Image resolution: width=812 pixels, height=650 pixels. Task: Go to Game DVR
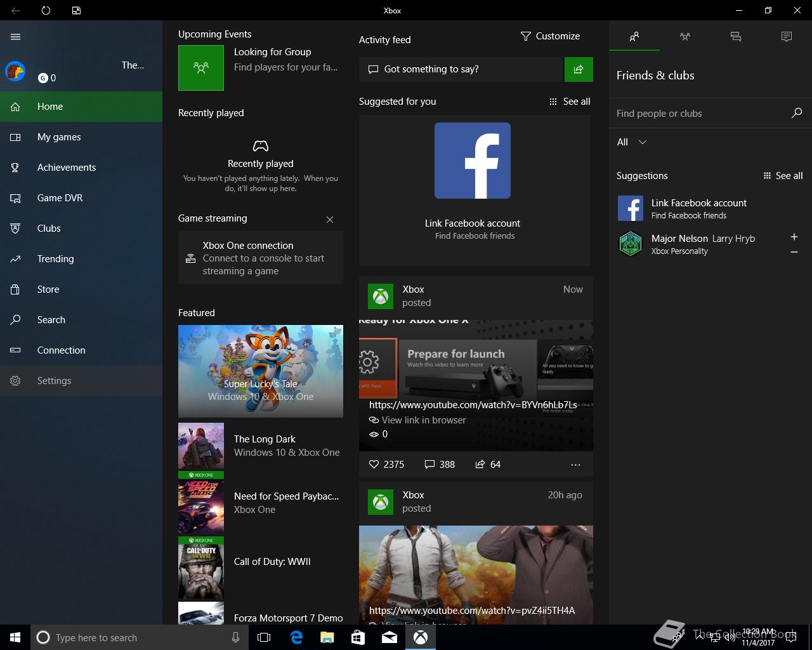81,198
